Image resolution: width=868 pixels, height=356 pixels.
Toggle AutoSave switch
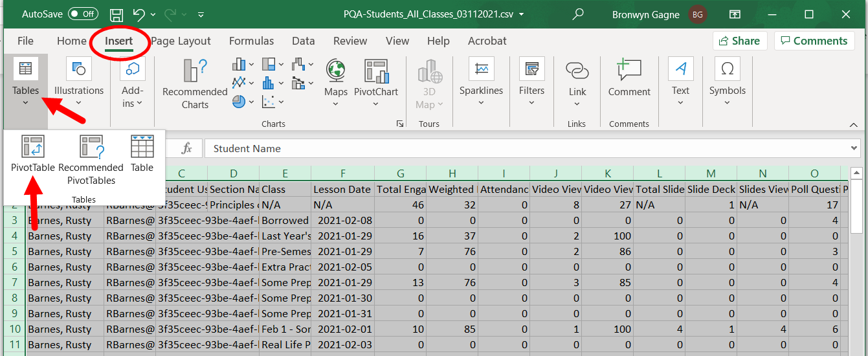[83, 14]
